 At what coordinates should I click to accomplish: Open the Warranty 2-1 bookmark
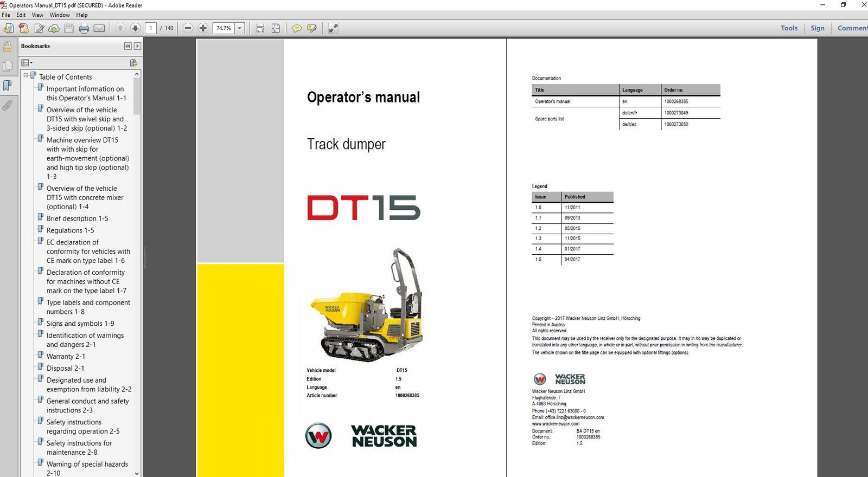click(66, 356)
